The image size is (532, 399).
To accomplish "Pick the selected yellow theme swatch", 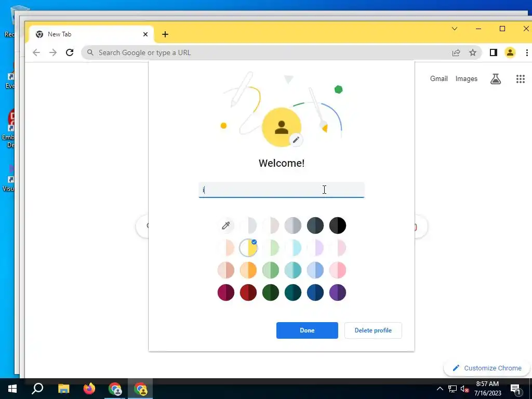I will [x=248, y=248].
